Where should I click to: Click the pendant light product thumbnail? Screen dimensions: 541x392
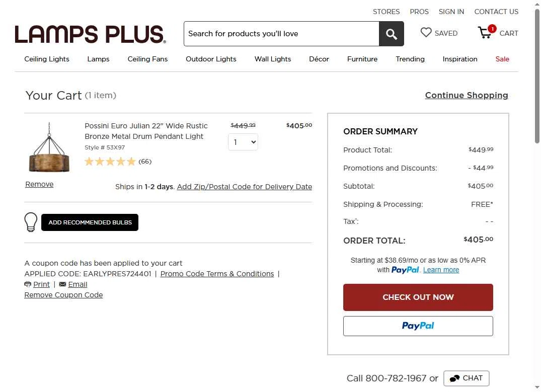pyautogui.click(x=49, y=148)
